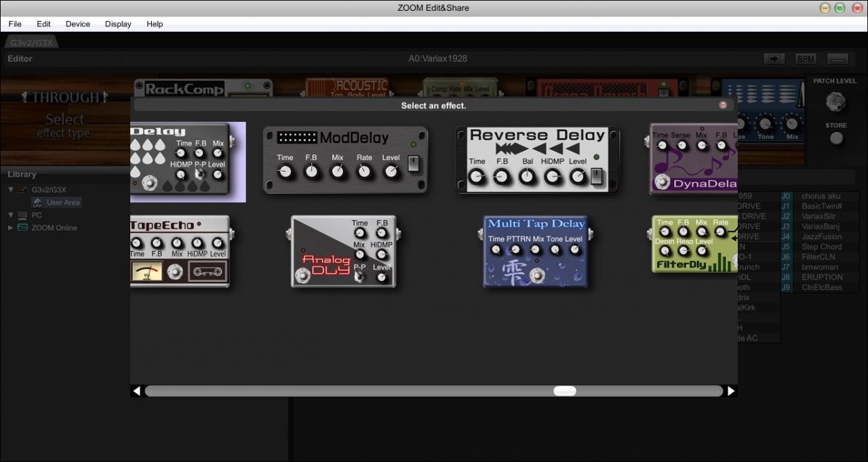Choose the FilterDly effect
868x462 pixels.
click(694, 244)
